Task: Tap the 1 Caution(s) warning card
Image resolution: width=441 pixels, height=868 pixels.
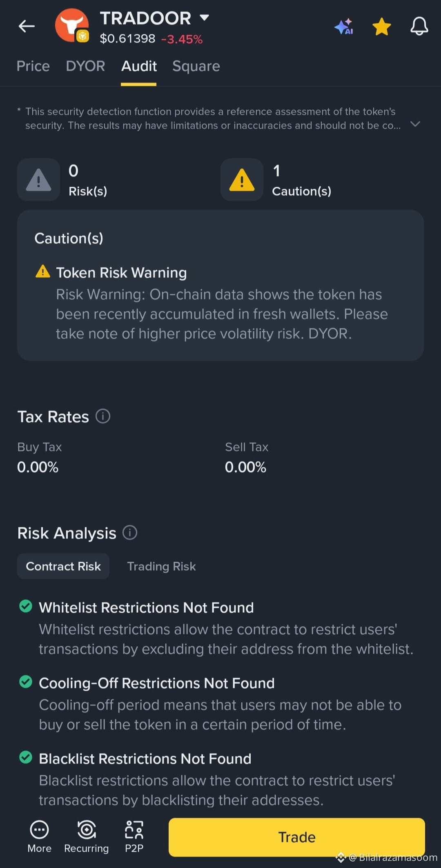Action: [276, 180]
